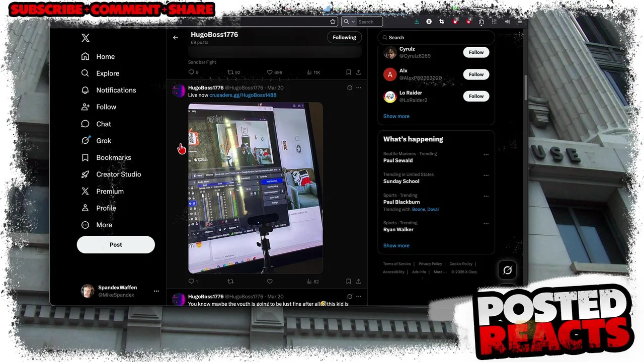Open Cyrulz profile avatar

click(390, 52)
